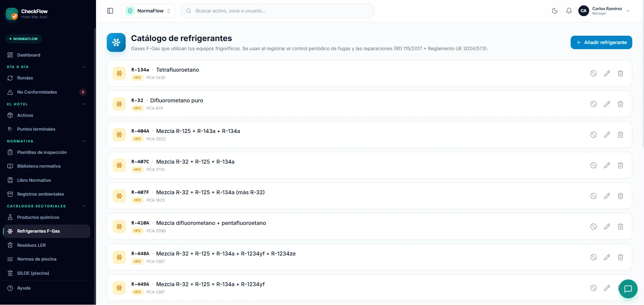Click the NORMAFLOW badge
The width and height of the screenshot is (644, 305).
tap(24, 39)
